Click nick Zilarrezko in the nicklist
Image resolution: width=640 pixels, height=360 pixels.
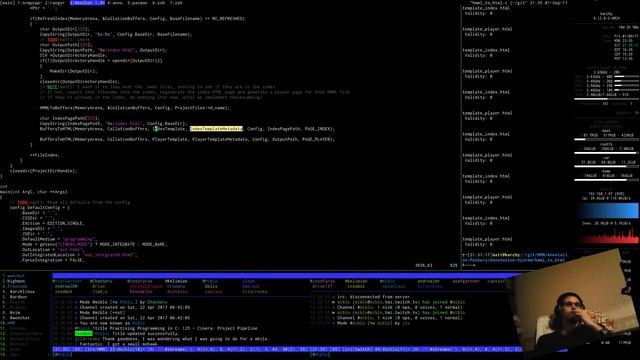point(255,292)
